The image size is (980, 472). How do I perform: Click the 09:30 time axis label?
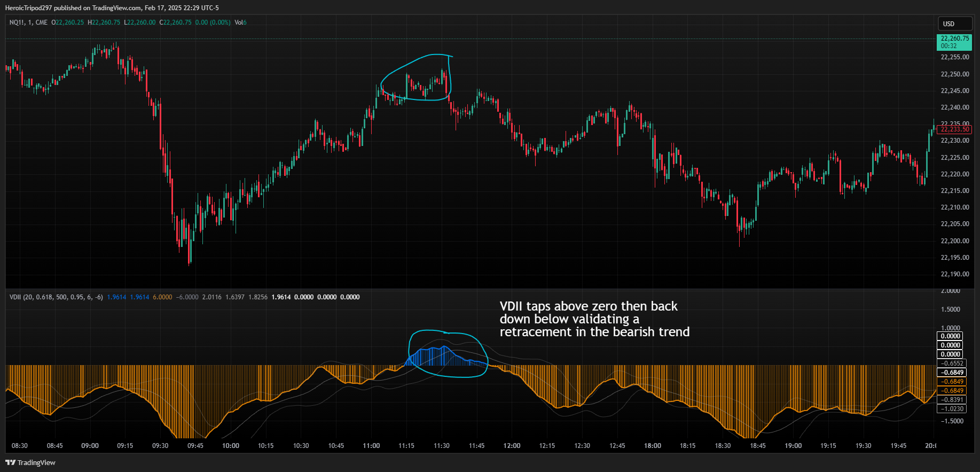coord(160,446)
